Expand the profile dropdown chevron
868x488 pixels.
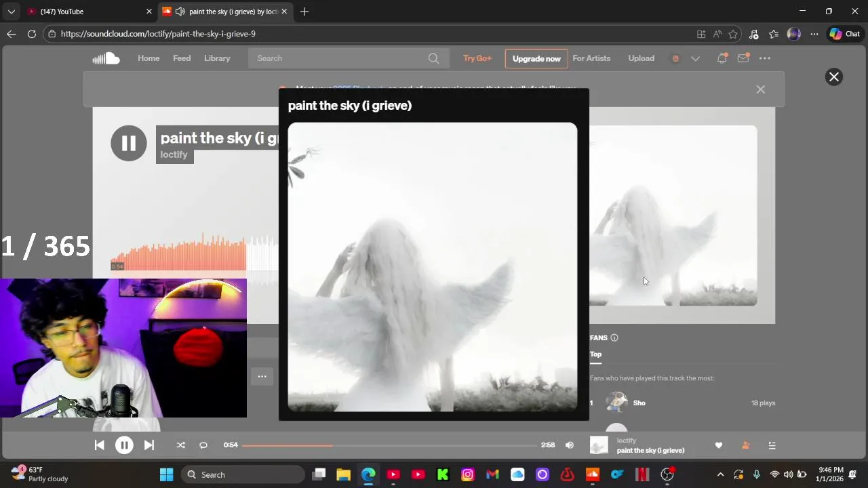coord(695,58)
